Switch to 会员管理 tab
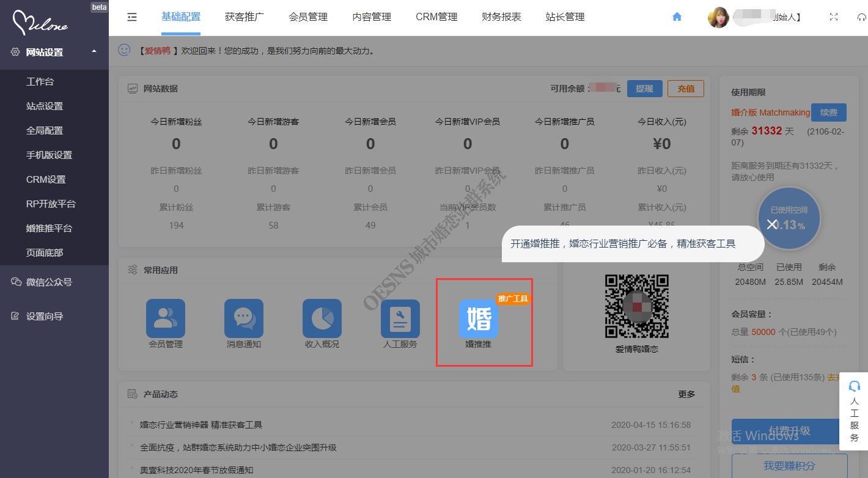 [308, 17]
